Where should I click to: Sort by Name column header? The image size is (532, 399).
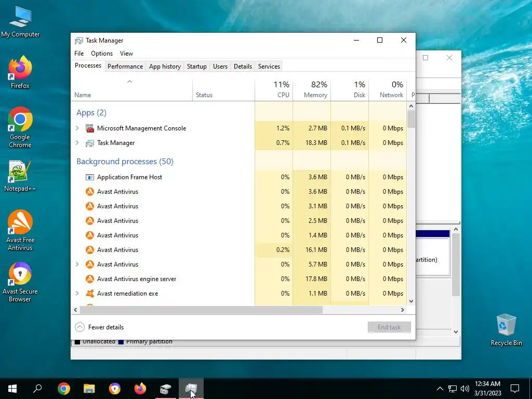pyautogui.click(x=131, y=90)
